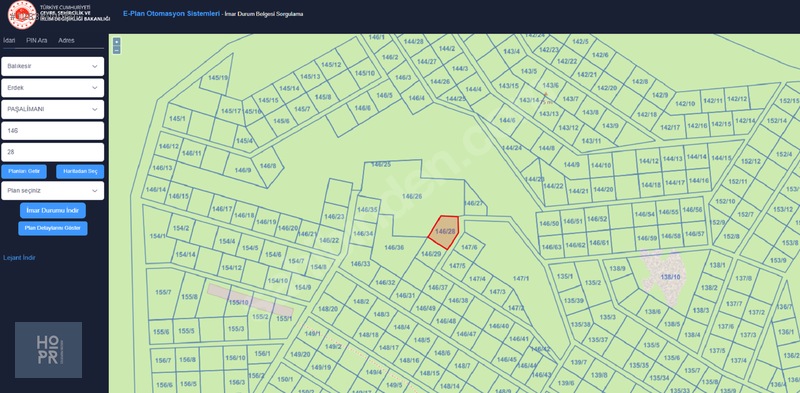Image resolution: width=800 pixels, height=393 pixels.
Task: Select parcel 149/1 on the map
Action: [x=312, y=334]
